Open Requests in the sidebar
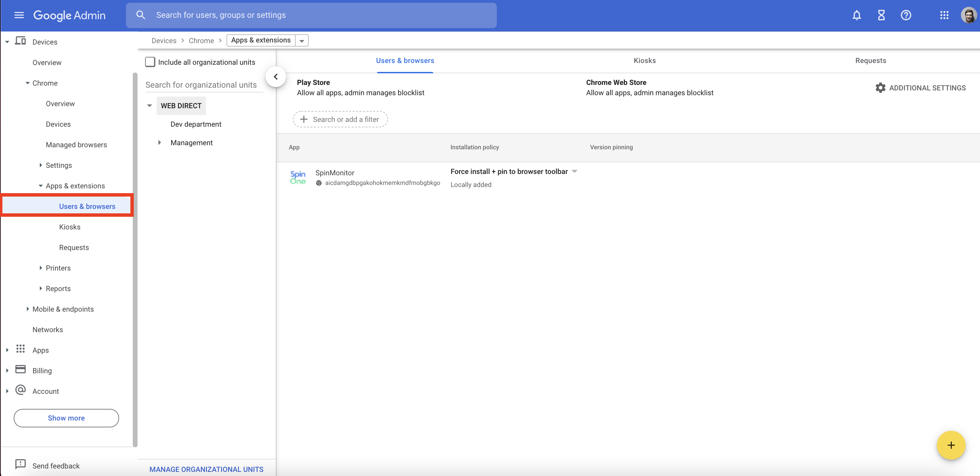The width and height of the screenshot is (980, 476). (x=74, y=248)
